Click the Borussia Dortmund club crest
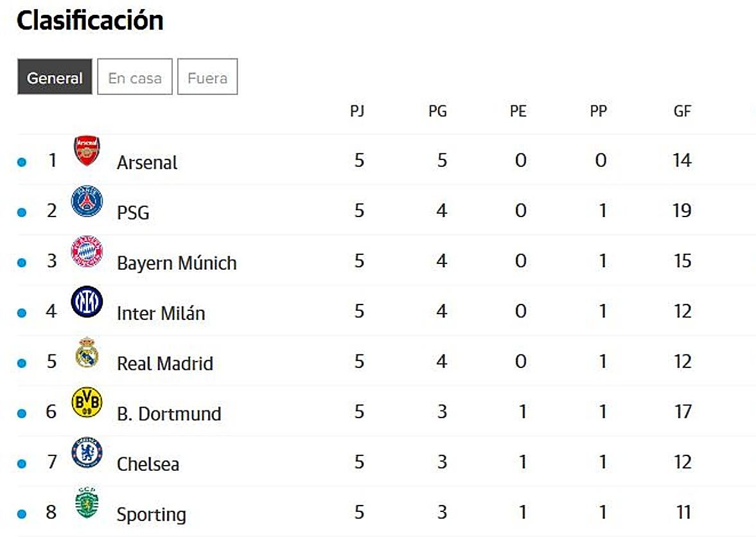Viewport: 756px width, 537px height. (87, 403)
